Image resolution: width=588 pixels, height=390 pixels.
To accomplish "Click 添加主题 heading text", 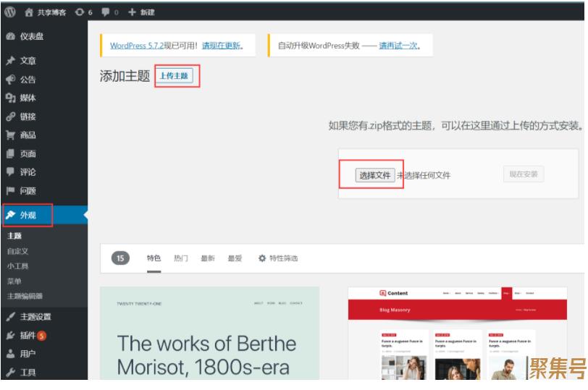I will pos(125,76).
